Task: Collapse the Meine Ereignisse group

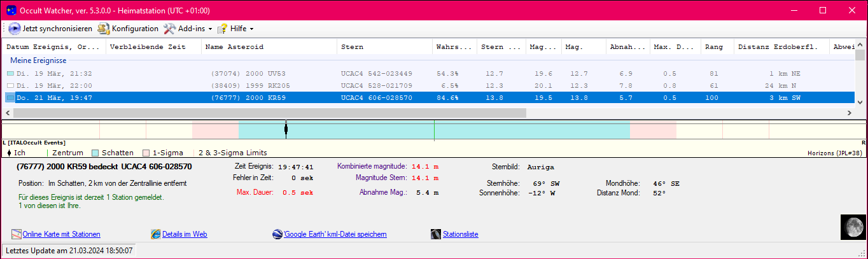Action: [38, 60]
